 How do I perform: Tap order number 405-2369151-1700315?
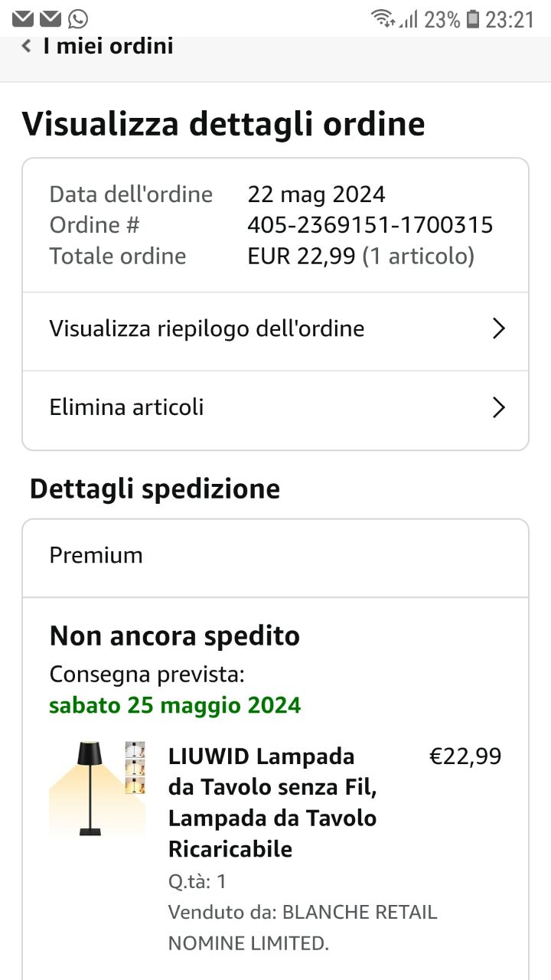[x=370, y=225]
